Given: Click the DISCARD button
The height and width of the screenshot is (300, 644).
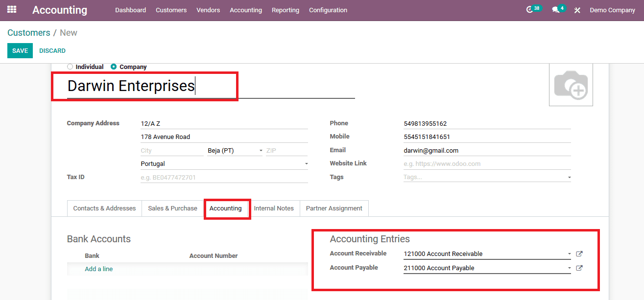Looking at the screenshot, I should [52, 51].
